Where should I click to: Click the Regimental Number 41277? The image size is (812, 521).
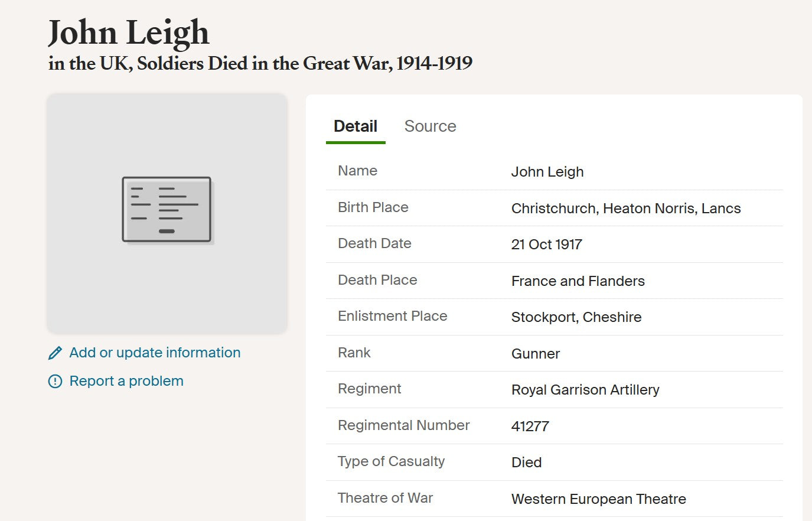[x=530, y=426]
